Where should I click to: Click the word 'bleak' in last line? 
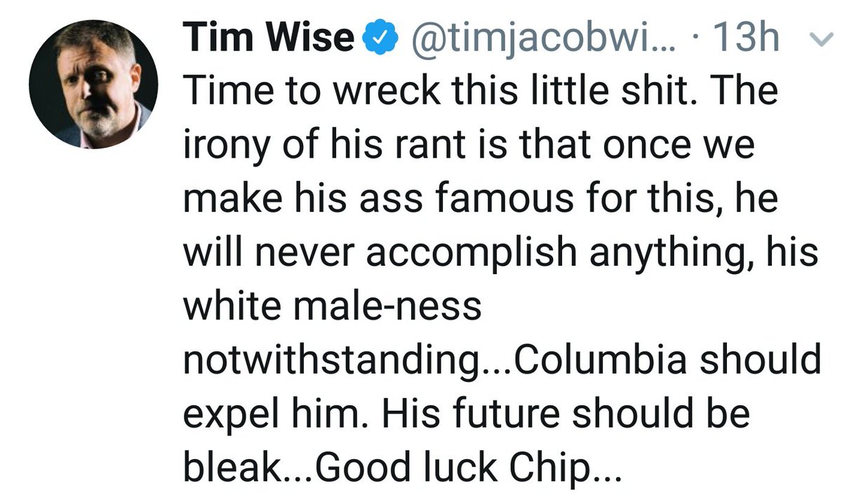[x=230, y=466]
